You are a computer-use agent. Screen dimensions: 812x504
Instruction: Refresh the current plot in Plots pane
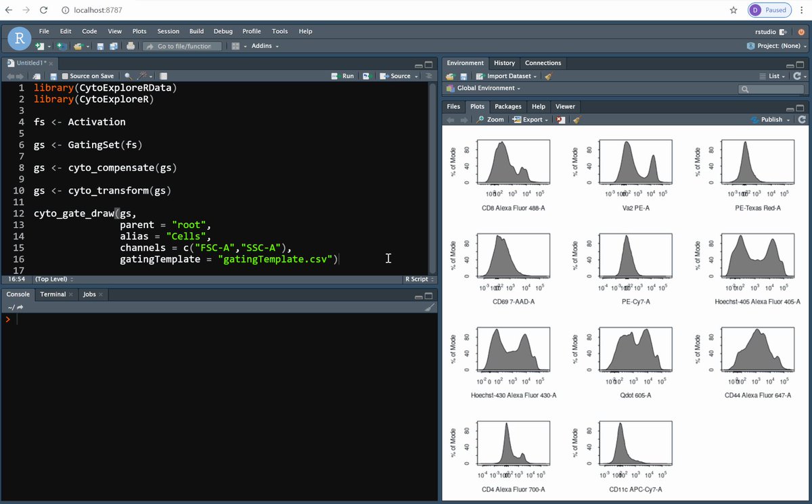point(802,120)
